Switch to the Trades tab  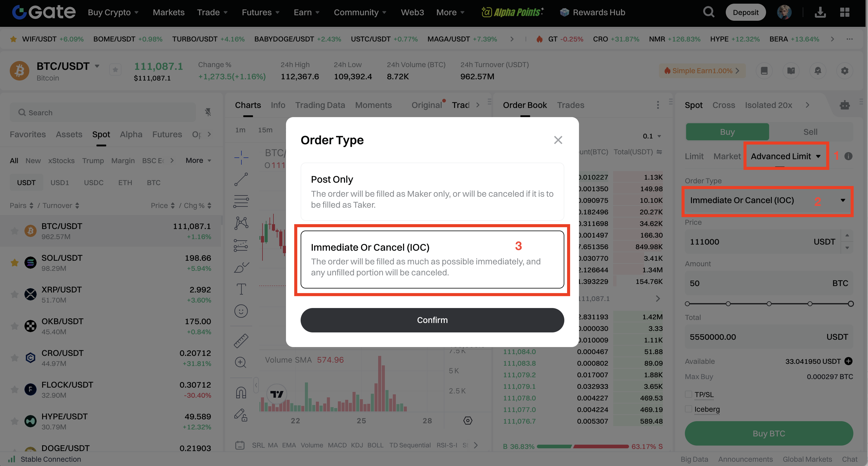click(x=570, y=105)
